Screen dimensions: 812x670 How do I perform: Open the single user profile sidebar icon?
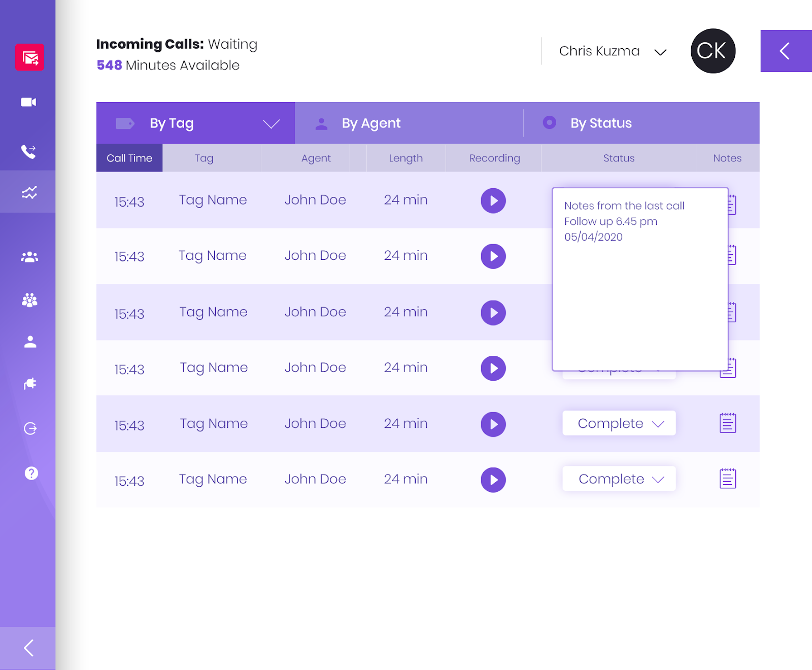pos(30,342)
